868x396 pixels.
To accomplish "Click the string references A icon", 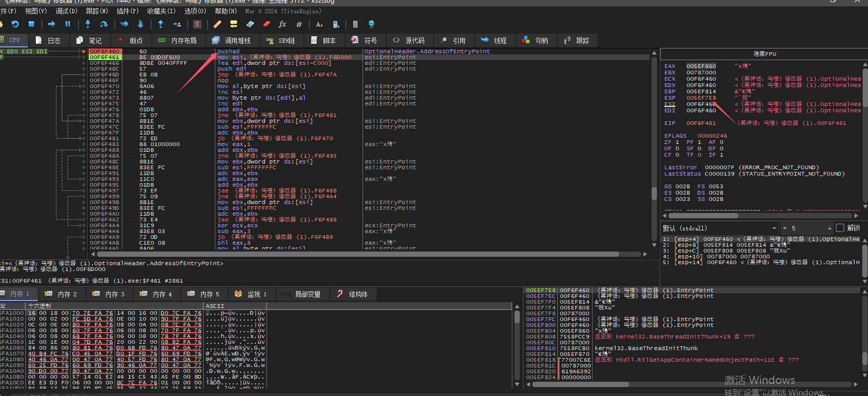I will point(319,24).
